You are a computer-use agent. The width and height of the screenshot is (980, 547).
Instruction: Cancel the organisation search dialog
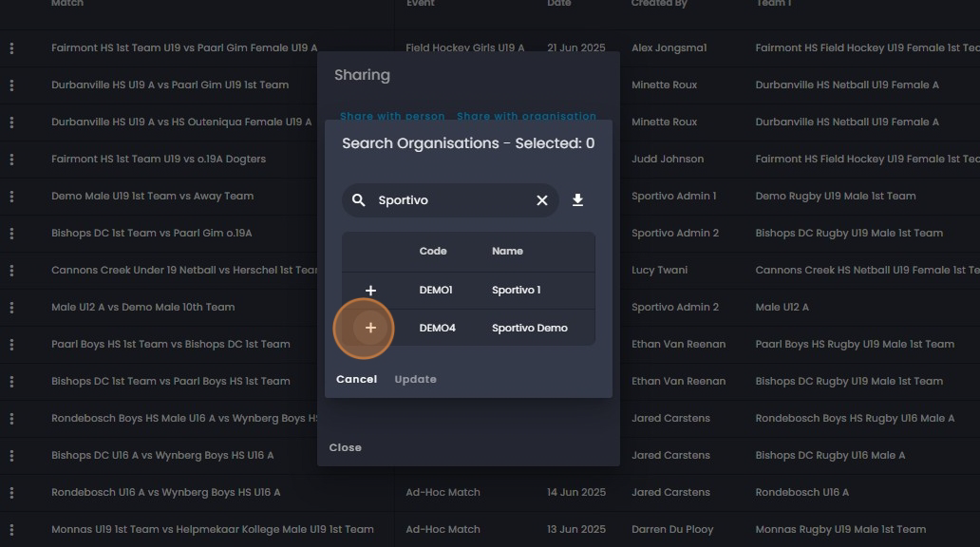tap(356, 379)
